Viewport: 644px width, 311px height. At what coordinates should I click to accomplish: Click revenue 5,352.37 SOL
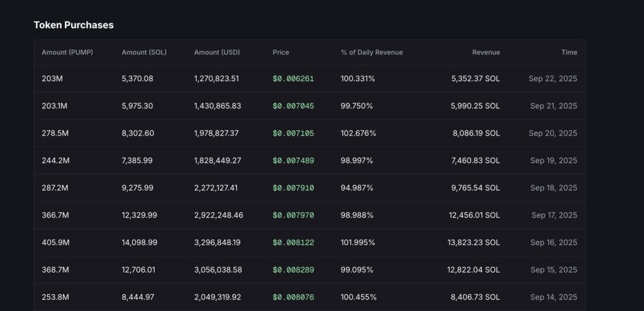coord(475,79)
